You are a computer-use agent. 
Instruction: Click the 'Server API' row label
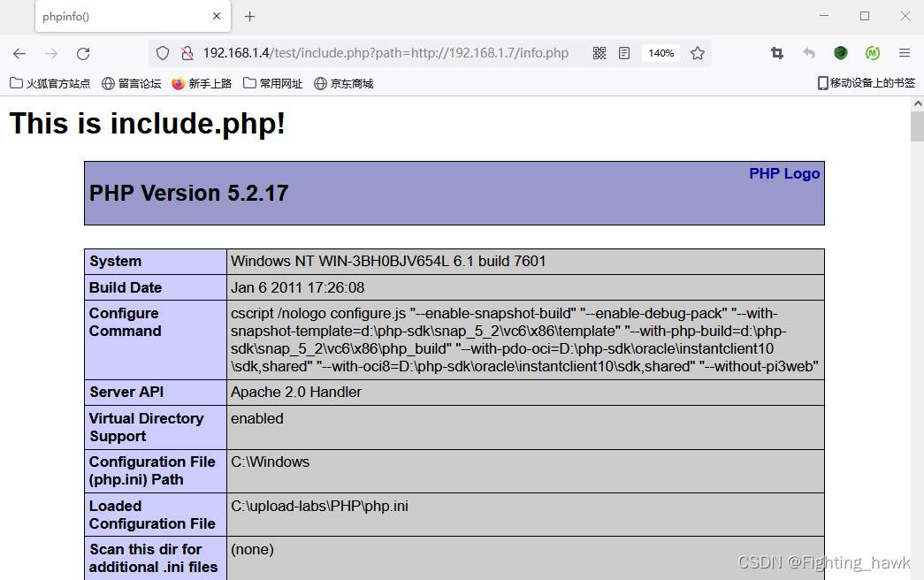click(126, 392)
